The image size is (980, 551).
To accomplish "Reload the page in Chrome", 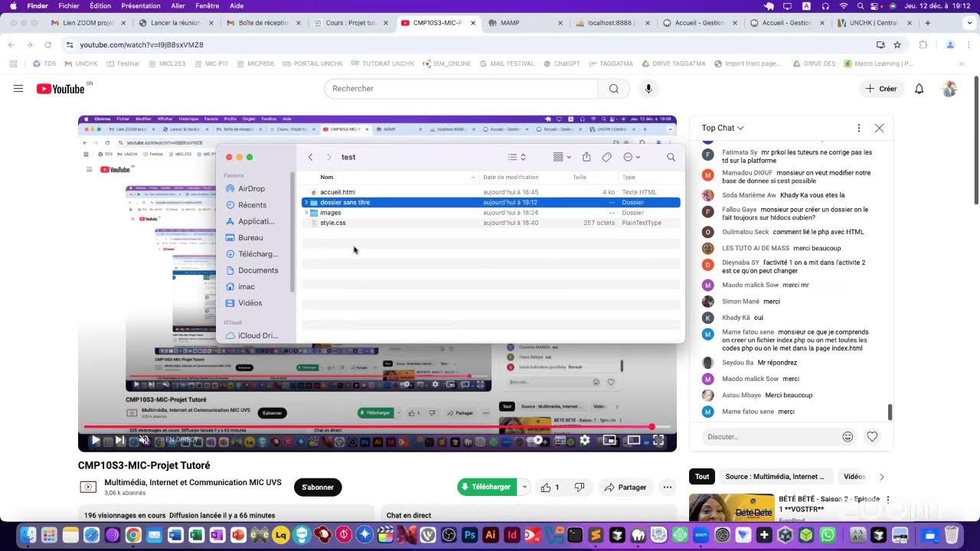I will (x=47, y=45).
